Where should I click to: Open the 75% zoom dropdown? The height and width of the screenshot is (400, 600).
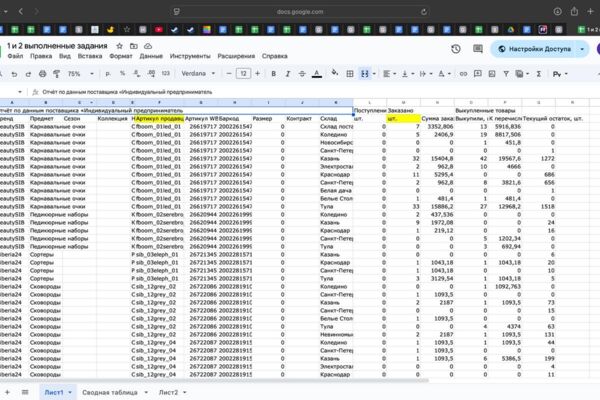click(80, 73)
